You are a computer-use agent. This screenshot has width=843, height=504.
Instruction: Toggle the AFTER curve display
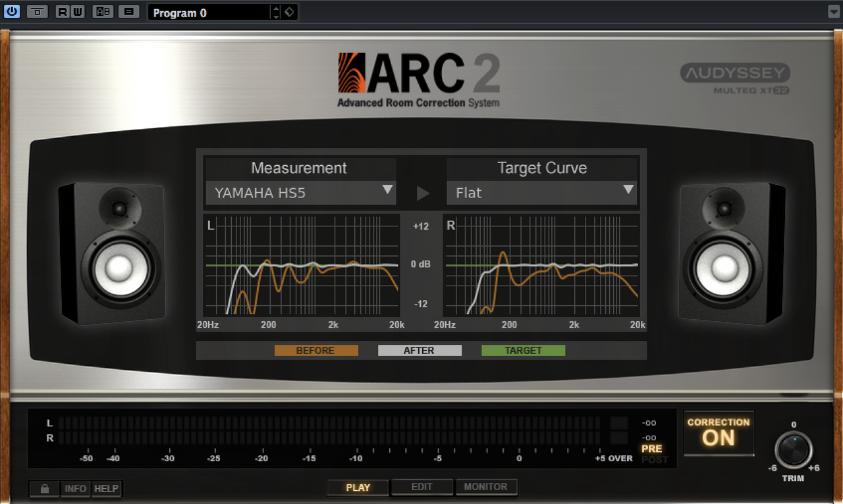click(420, 351)
